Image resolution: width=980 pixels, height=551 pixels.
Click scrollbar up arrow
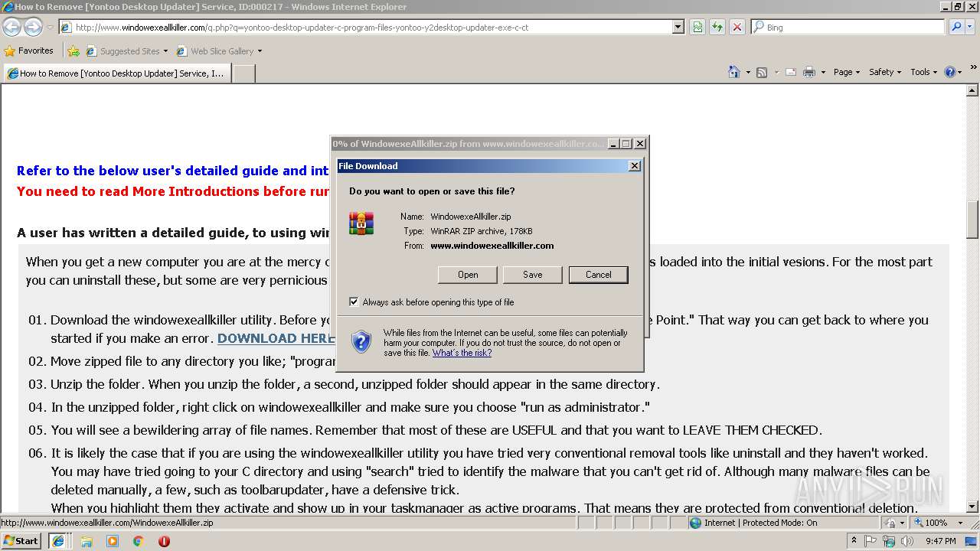click(972, 90)
